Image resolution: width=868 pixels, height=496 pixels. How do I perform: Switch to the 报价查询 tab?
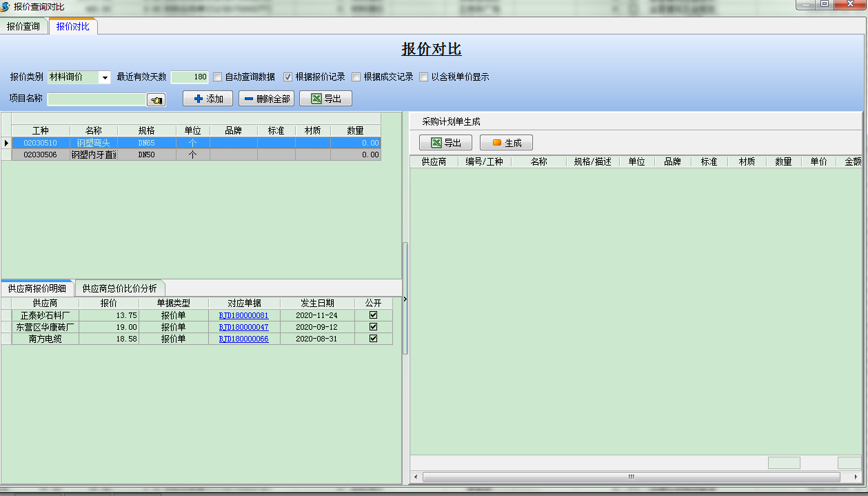(x=23, y=27)
